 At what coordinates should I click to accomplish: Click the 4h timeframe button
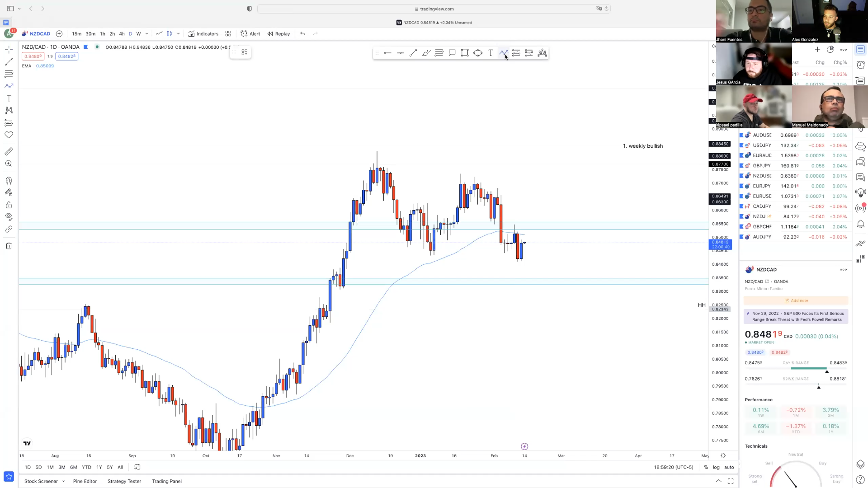pos(122,33)
